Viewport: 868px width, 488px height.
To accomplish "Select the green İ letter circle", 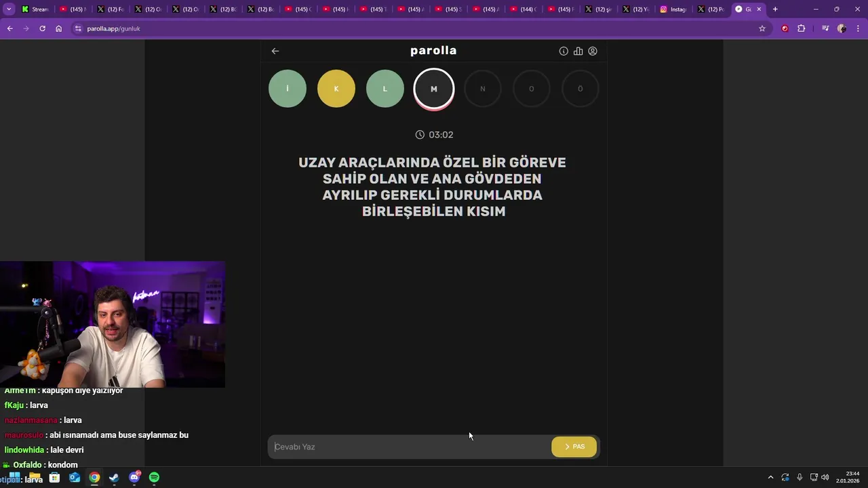I will point(288,89).
